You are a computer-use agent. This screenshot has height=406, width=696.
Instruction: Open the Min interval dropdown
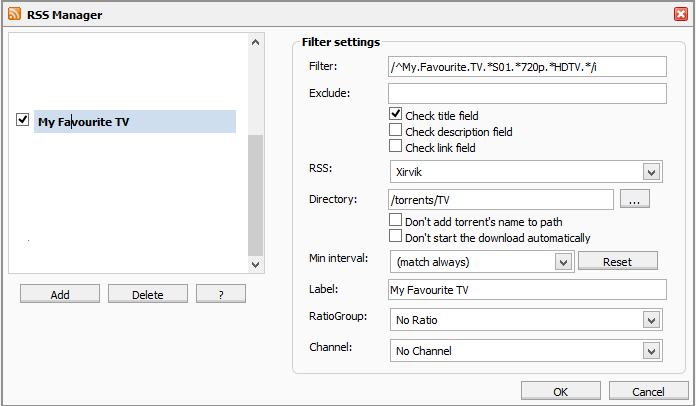[x=482, y=262]
